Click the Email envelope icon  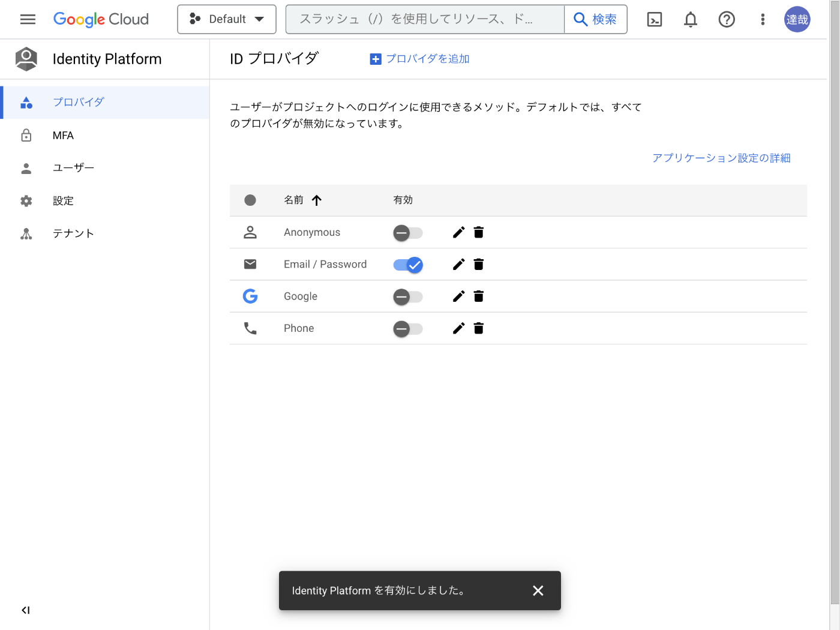coord(250,264)
